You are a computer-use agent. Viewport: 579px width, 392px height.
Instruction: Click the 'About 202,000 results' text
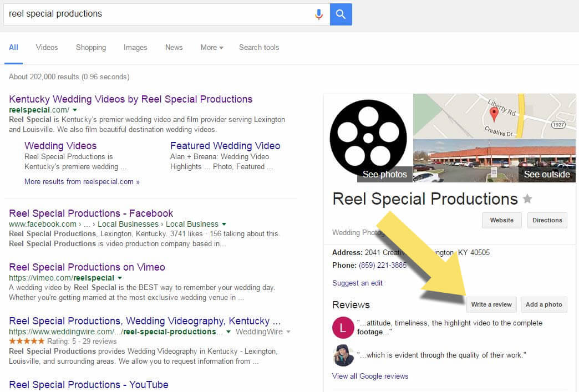(x=69, y=77)
